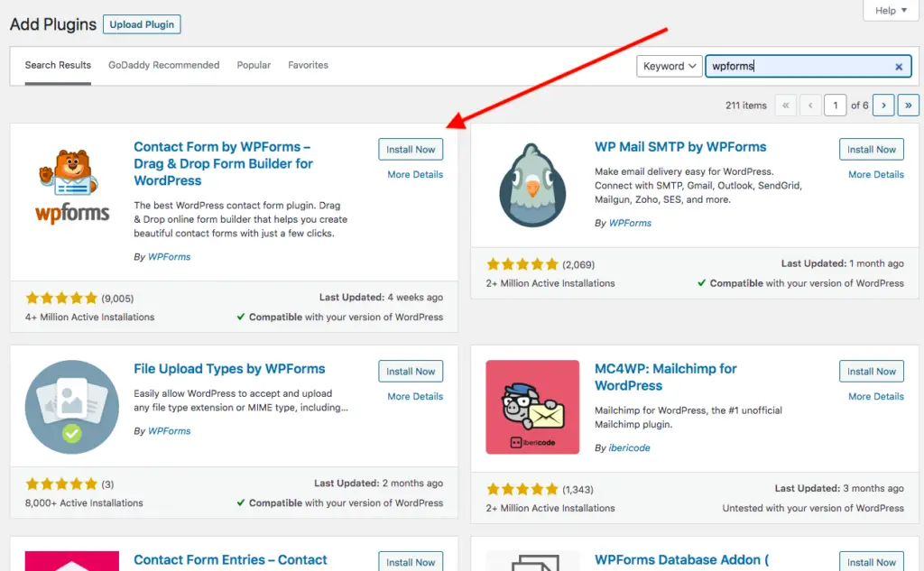Click '8,000+ Active Installations' text
The width and height of the screenshot is (924, 571).
click(x=84, y=503)
